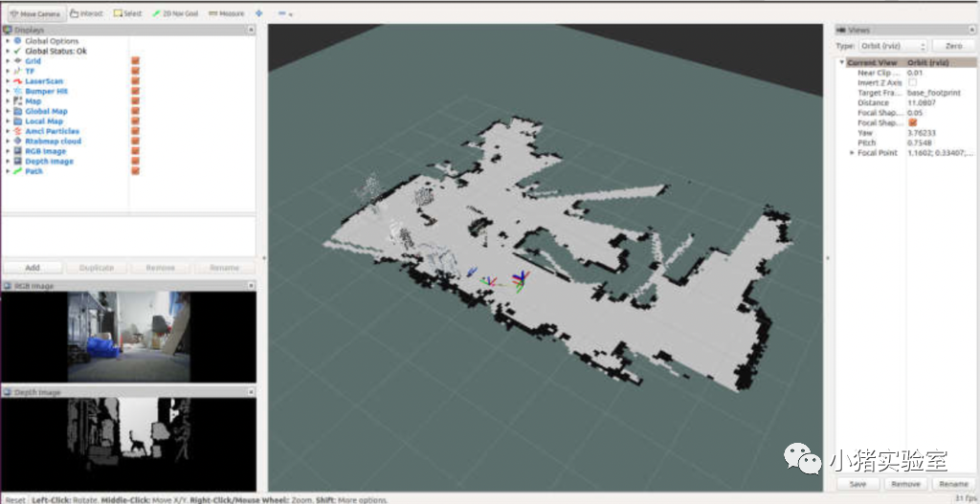Click the RGB Image panel title icon
The width and height of the screenshot is (980, 504).
(8, 286)
